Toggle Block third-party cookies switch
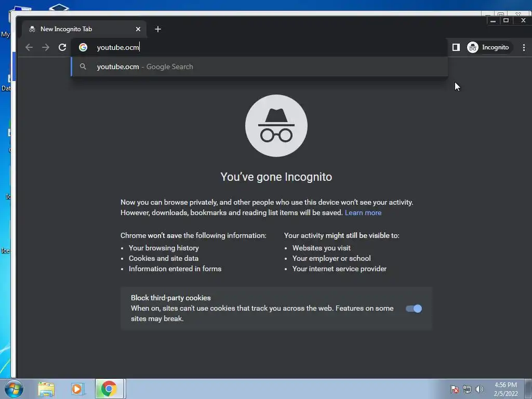Viewport: 532px width, 399px height. pyautogui.click(x=414, y=309)
